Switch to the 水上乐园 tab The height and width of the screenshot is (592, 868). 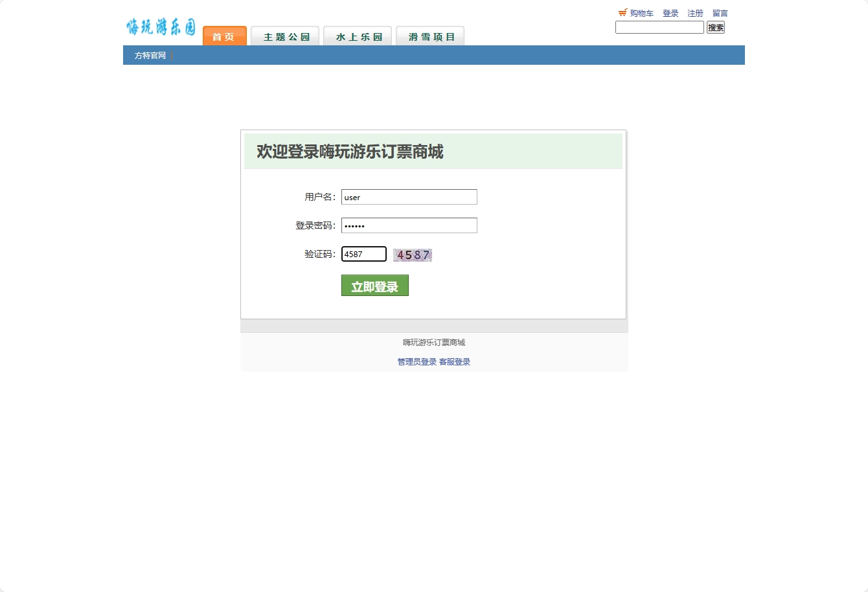click(358, 36)
